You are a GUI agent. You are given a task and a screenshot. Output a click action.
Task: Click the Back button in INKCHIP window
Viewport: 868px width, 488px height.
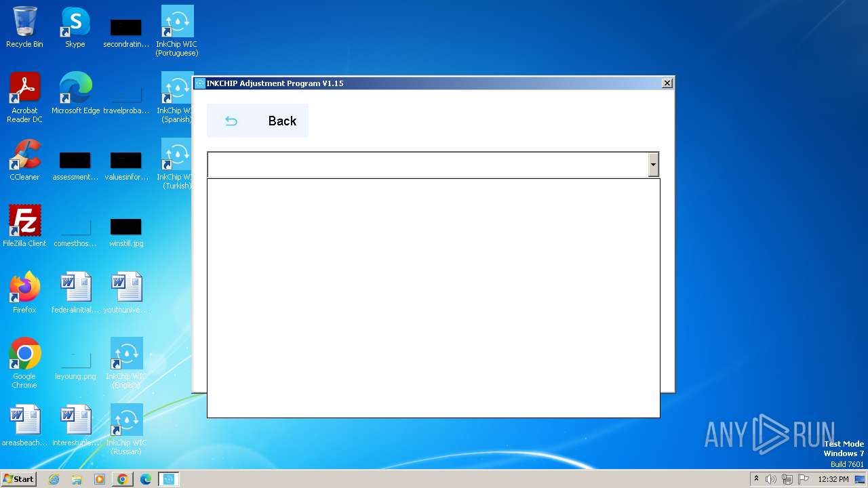point(257,121)
